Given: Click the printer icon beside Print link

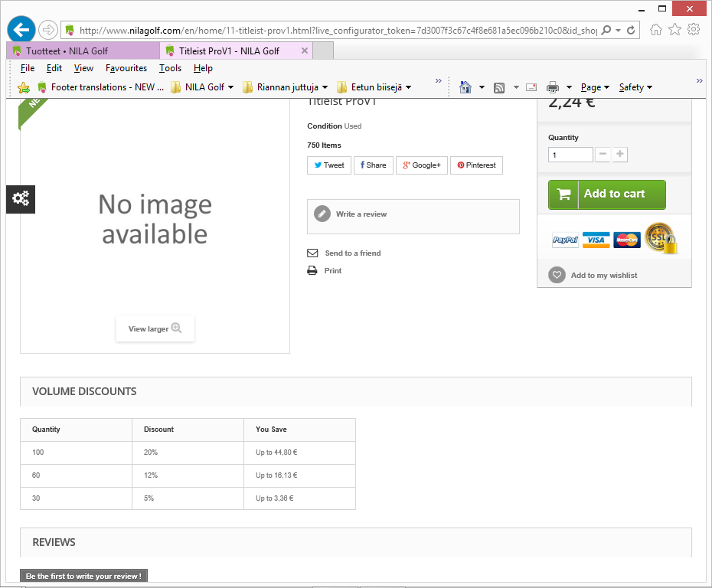Looking at the screenshot, I should tap(312, 270).
